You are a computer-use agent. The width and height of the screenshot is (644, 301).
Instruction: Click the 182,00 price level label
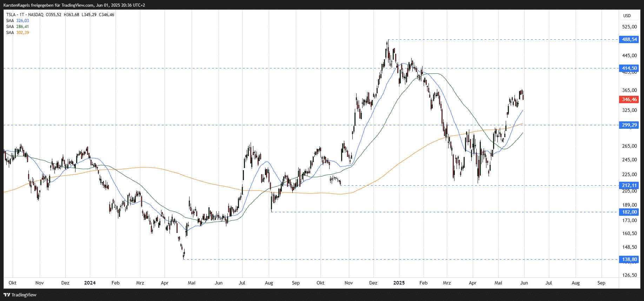coord(629,212)
